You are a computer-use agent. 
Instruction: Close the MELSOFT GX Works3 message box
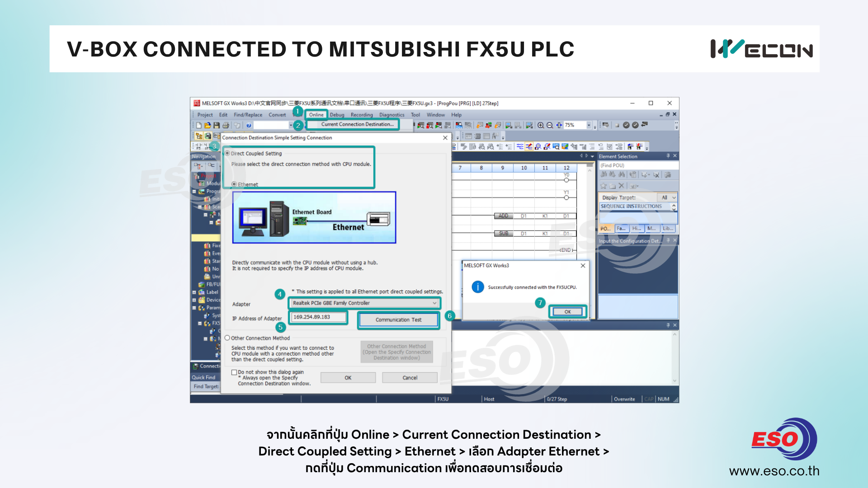(583, 266)
